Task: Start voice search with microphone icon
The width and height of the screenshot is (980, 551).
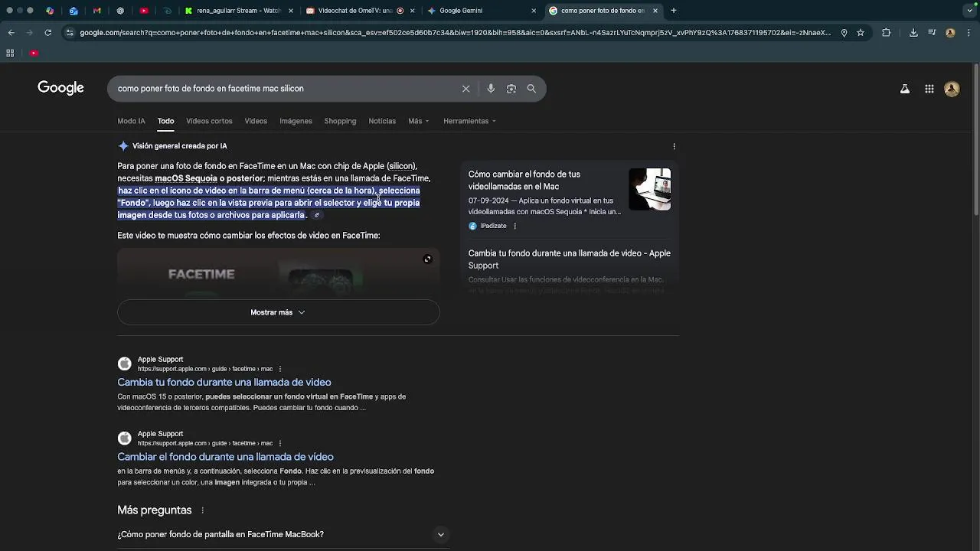Action: point(491,89)
